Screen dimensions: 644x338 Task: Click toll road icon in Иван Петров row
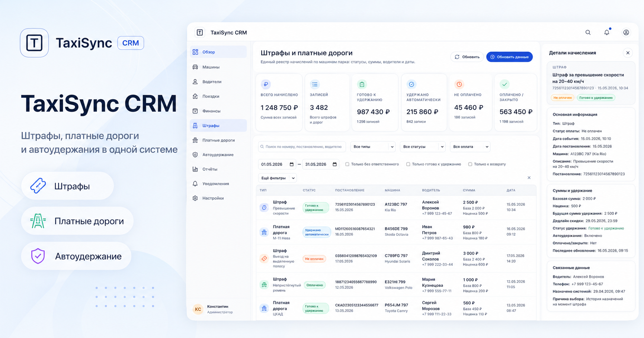pyautogui.click(x=264, y=232)
